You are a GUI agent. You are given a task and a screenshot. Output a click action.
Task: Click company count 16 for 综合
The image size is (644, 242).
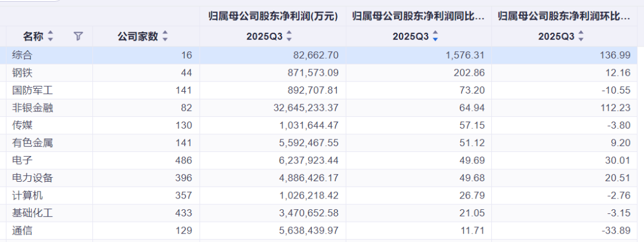coord(187,55)
